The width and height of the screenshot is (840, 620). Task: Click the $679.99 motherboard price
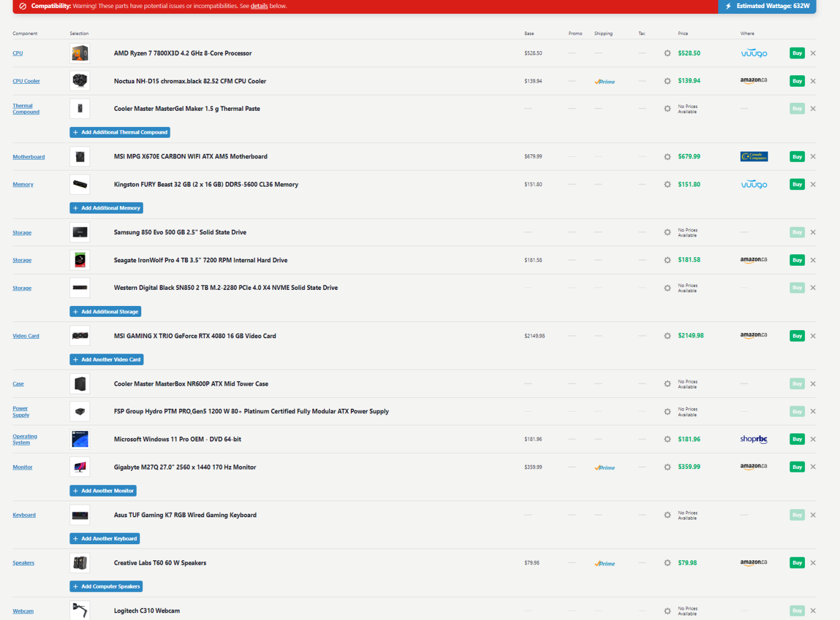coord(689,157)
